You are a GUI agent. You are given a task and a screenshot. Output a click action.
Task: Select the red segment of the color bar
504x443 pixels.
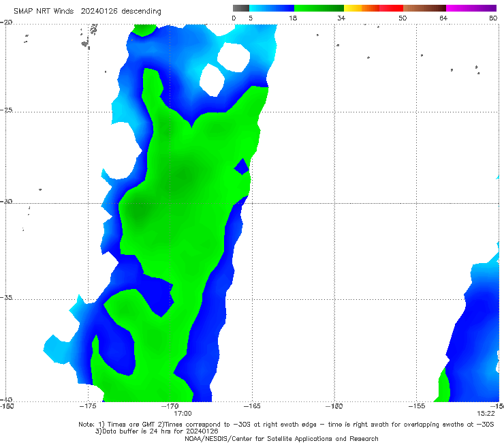[x=391, y=8]
